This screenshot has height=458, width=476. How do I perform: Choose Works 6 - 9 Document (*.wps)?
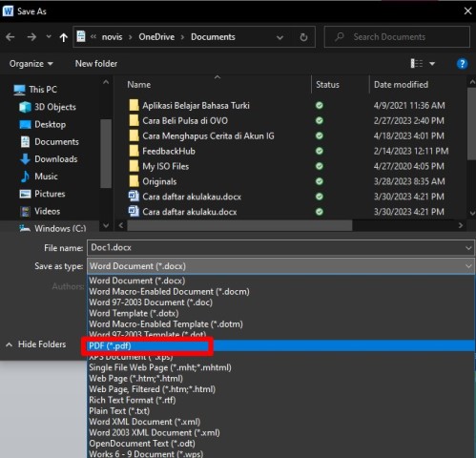[281, 453]
